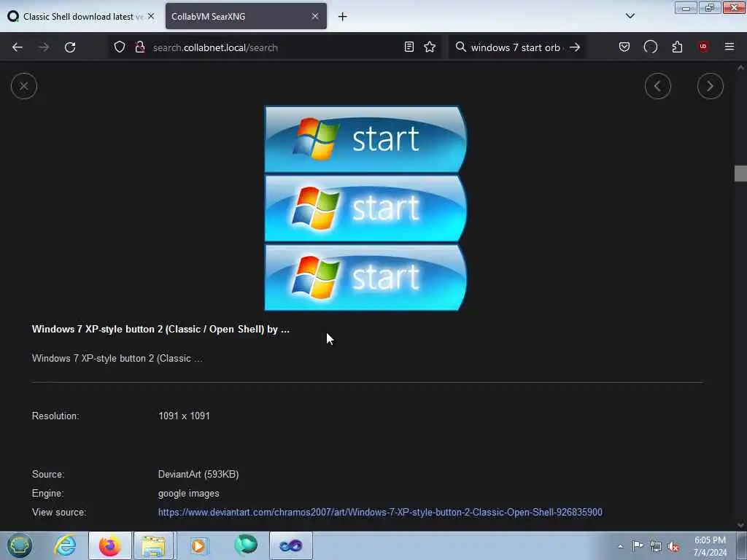Click the address bar URL field
Image resolution: width=747 pixels, height=560 pixels.
pyautogui.click(x=274, y=47)
